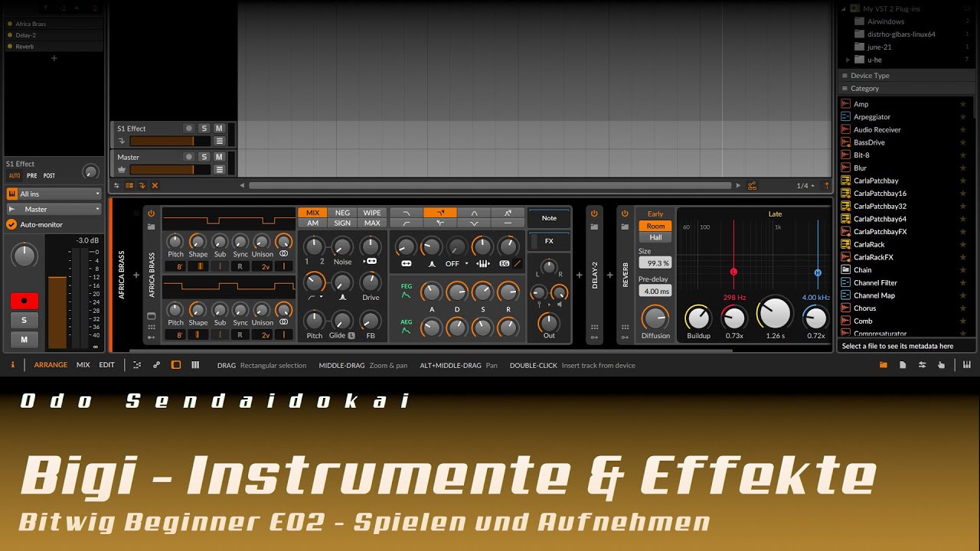Click the arranger horizontal scrollbar

(x=490, y=185)
